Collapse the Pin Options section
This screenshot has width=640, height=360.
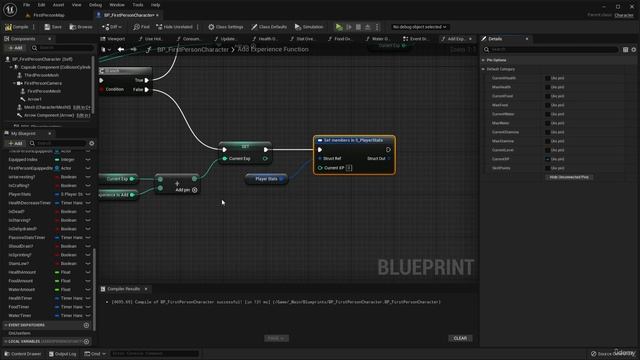click(483, 60)
